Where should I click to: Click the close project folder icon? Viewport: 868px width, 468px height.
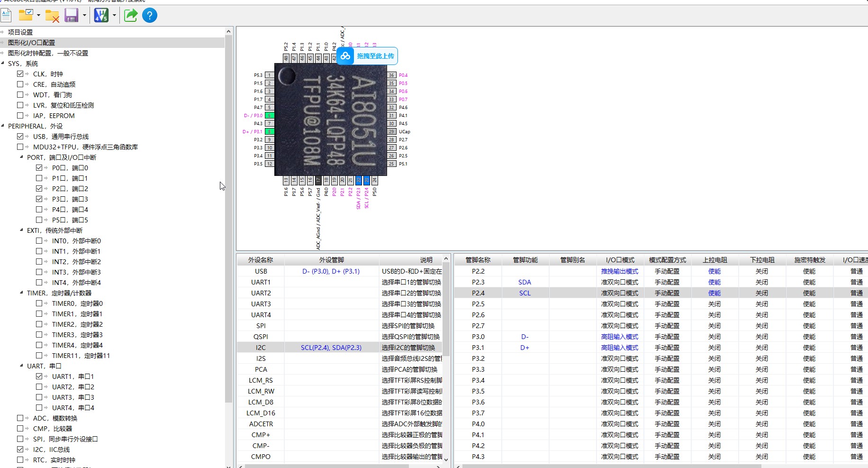(x=52, y=16)
